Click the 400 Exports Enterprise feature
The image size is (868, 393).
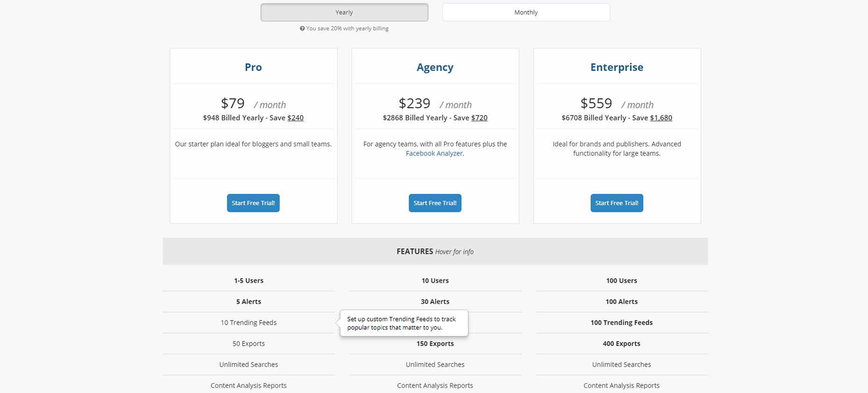621,344
